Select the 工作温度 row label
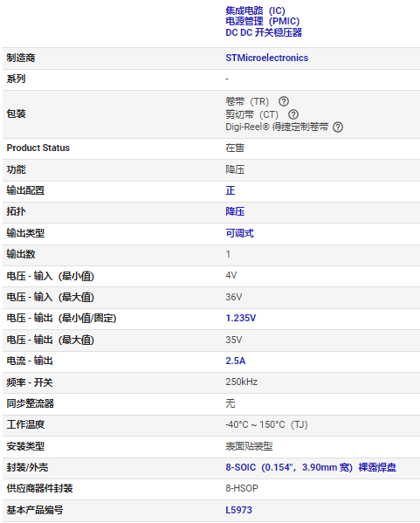Viewport: 420px width, 523px height. (x=25, y=424)
